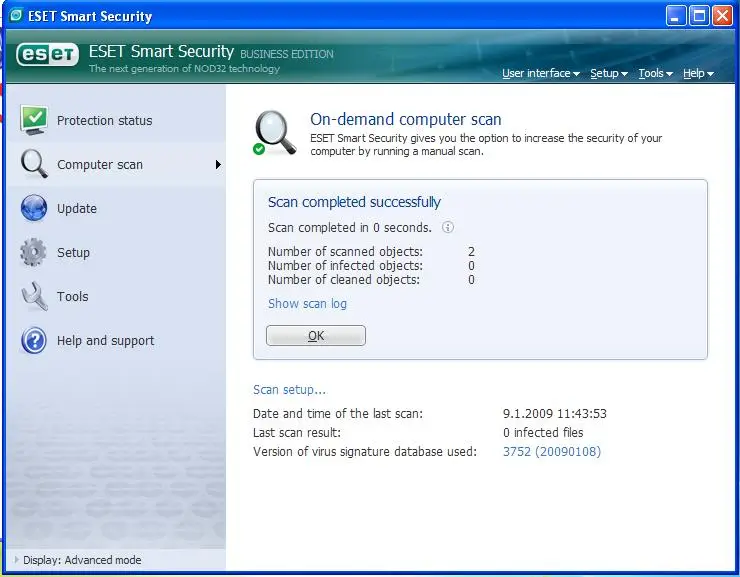This screenshot has height=577, width=740.
Task: Maximize the ESET Smart Security window
Action: (699, 16)
